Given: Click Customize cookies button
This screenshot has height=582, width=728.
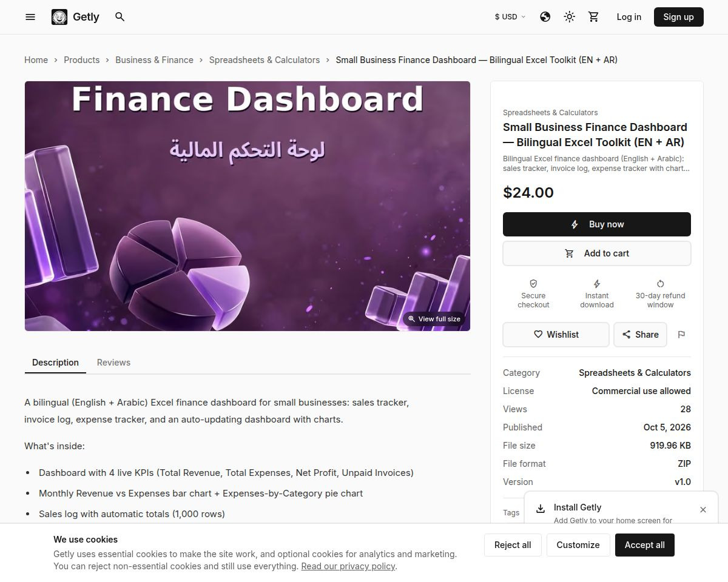Looking at the screenshot, I should (578, 545).
